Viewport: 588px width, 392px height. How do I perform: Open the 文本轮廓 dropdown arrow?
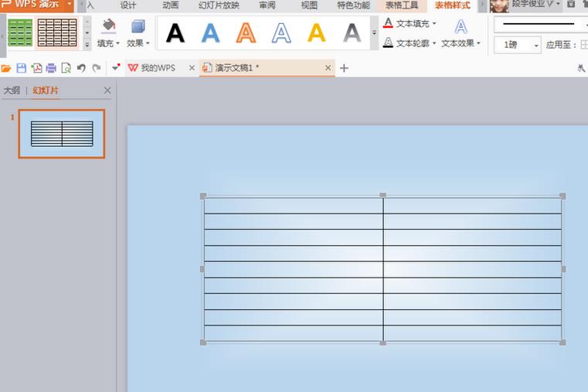pos(434,43)
